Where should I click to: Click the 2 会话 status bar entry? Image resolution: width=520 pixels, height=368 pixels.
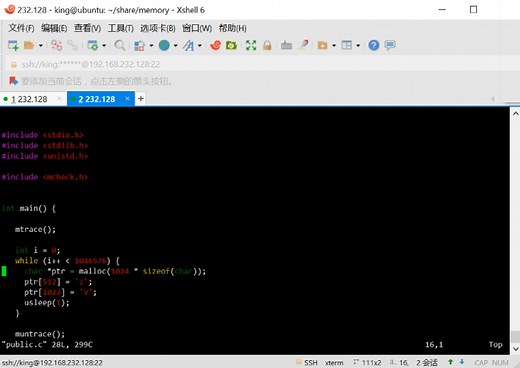[426, 362]
